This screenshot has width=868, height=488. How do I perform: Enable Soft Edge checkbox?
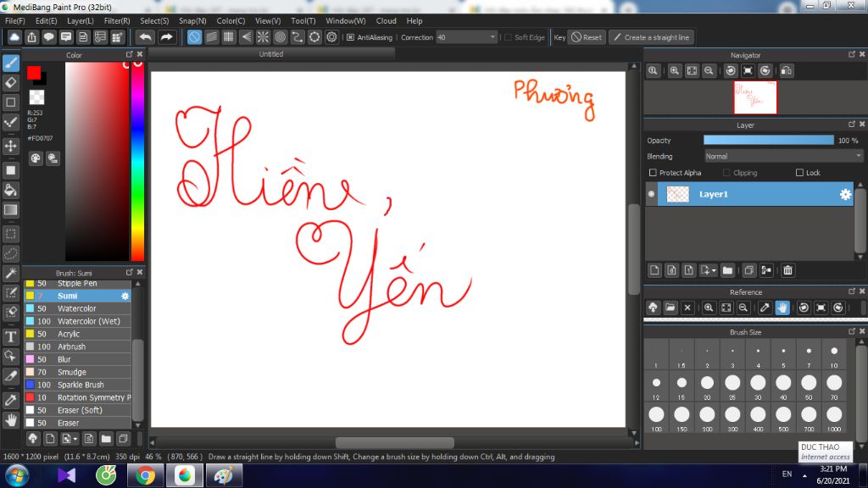pos(509,37)
